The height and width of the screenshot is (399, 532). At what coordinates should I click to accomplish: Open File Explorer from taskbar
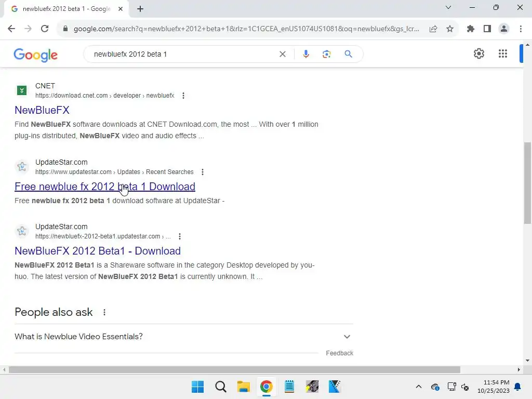tap(243, 387)
